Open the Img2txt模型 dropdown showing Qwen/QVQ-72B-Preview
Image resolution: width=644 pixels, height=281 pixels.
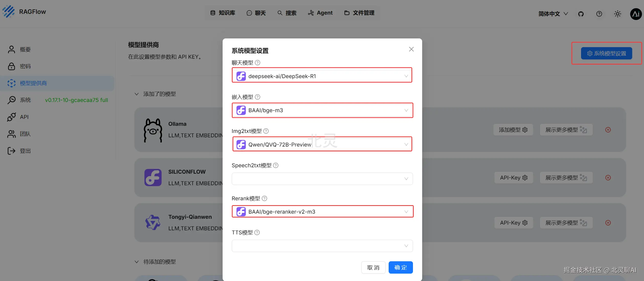(x=322, y=144)
